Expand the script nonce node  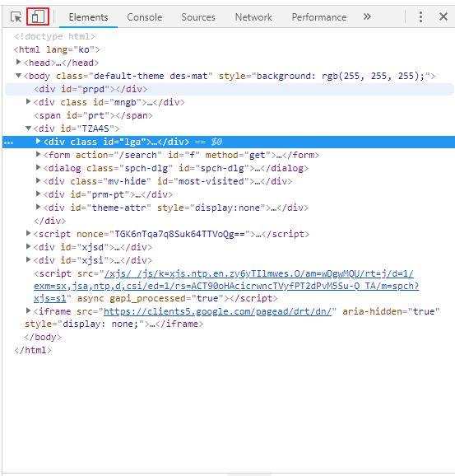(28, 233)
